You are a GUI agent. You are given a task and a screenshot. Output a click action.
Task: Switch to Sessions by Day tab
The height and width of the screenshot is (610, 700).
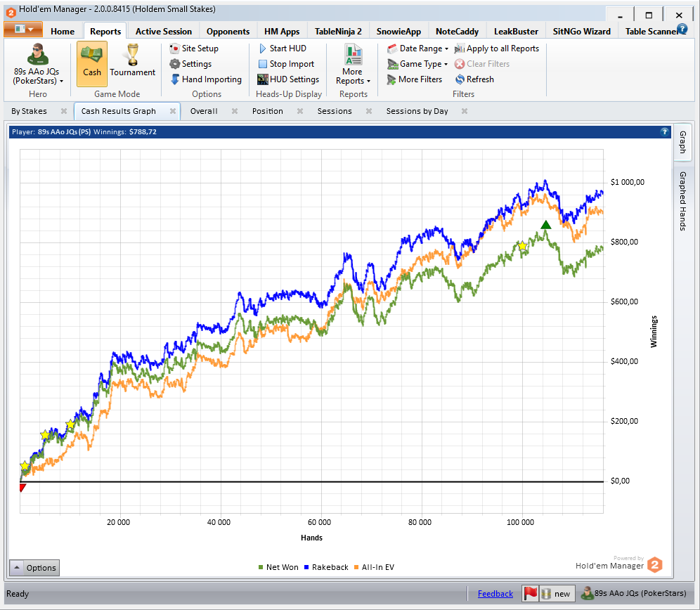point(417,111)
